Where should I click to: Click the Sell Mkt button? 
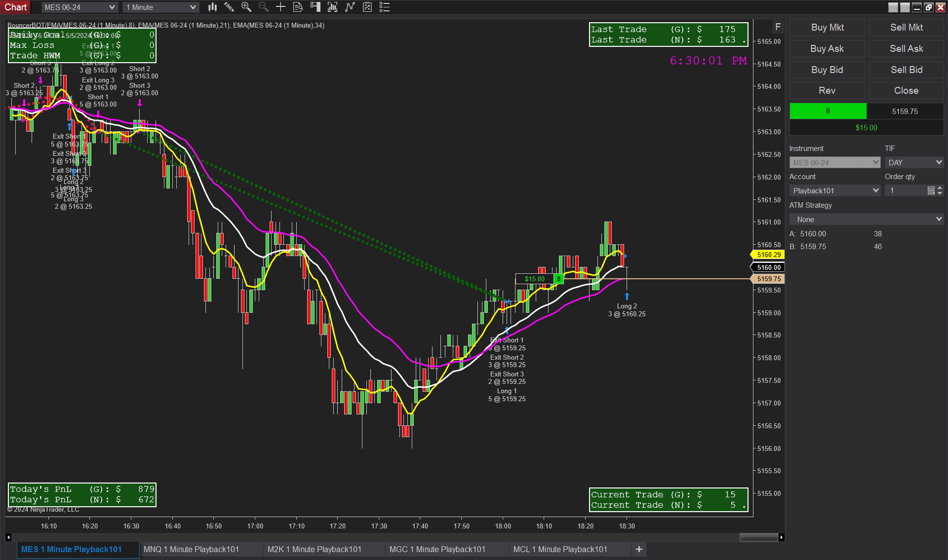[x=906, y=27]
